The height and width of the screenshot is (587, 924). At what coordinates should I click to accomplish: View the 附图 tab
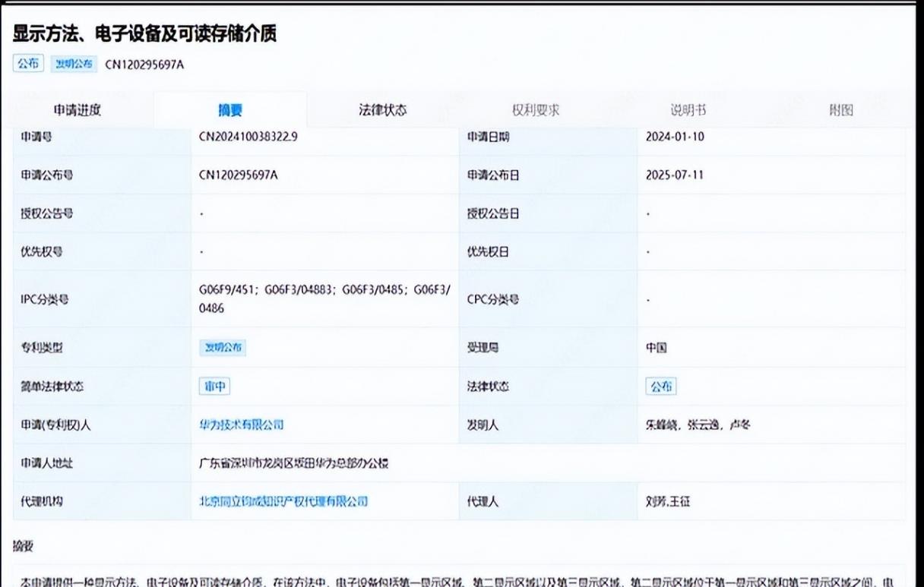[841, 110]
